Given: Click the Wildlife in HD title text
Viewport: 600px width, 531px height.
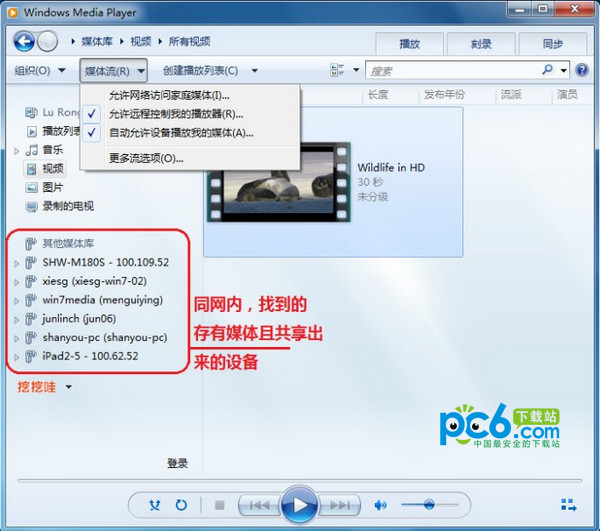Looking at the screenshot, I should (x=391, y=168).
